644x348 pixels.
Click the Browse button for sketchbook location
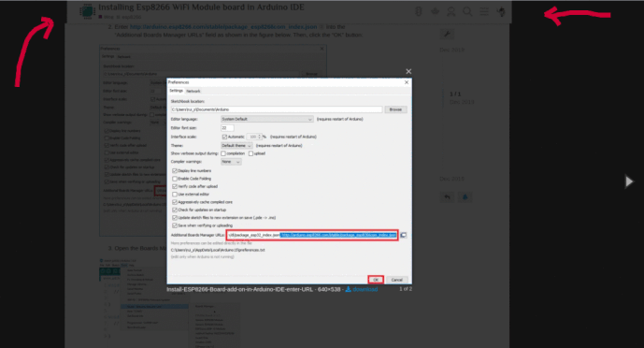pyautogui.click(x=395, y=109)
